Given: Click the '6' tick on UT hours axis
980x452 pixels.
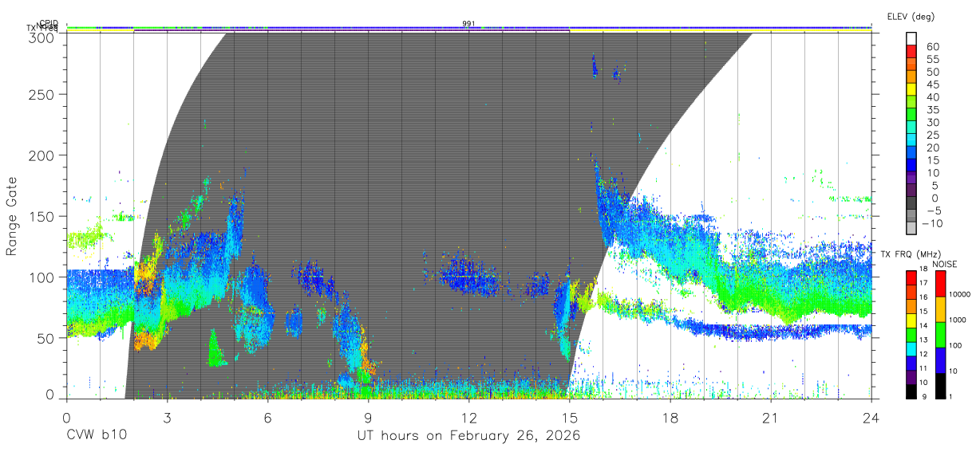Looking at the screenshot, I should [267, 417].
